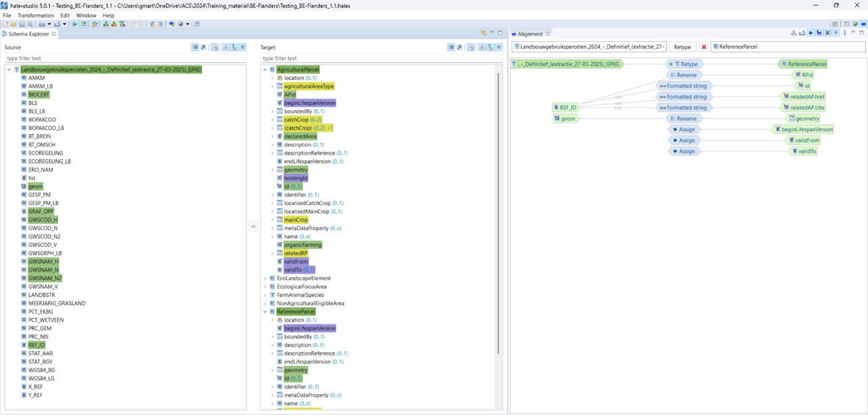This screenshot has width=868, height=415.
Task: Click the save project disk icon
Action: (x=22, y=24)
